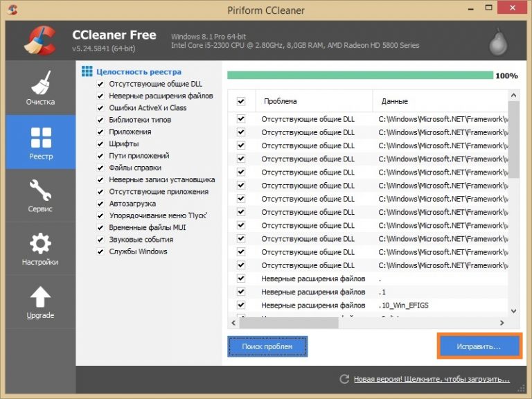The width and height of the screenshot is (532, 399).
Task: Open the Очистка (Cleaner) broom icon
Action: (40, 83)
